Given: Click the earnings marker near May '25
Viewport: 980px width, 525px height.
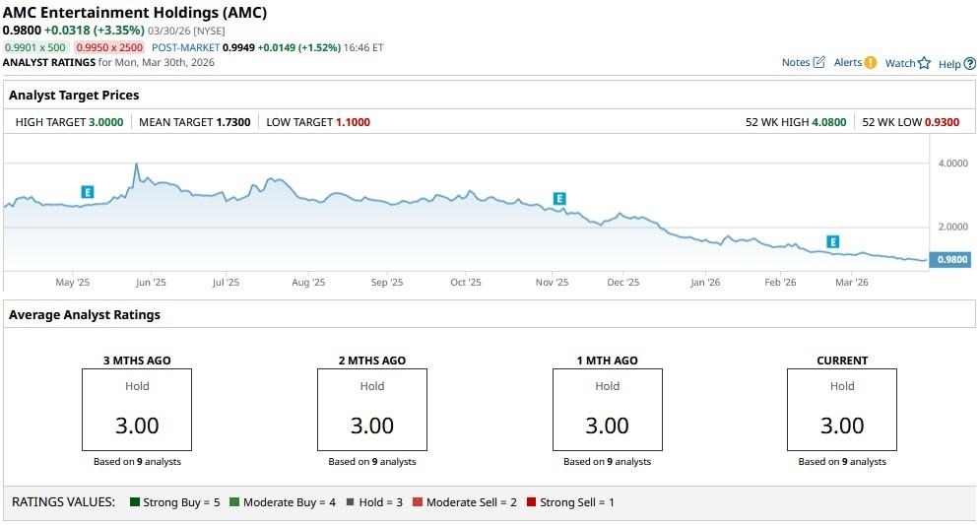Looking at the screenshot, I should tap(88, 192).
